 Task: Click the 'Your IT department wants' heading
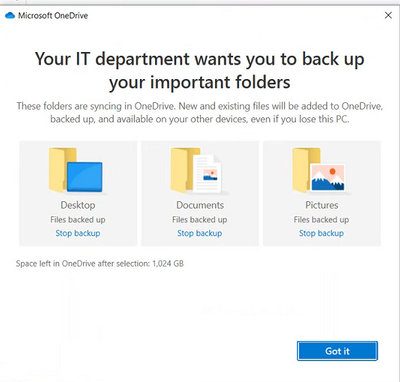coord(200,70)
